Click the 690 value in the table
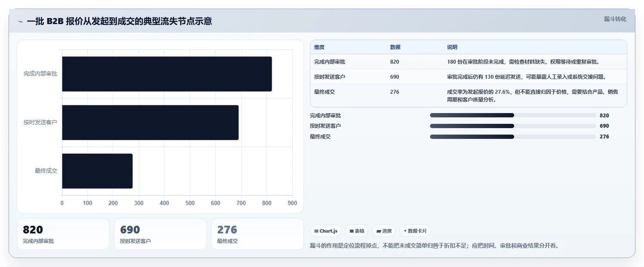Image resolution: width=644 pixels, height=267 pixels. pyautogui.click(x=395, y=77)
